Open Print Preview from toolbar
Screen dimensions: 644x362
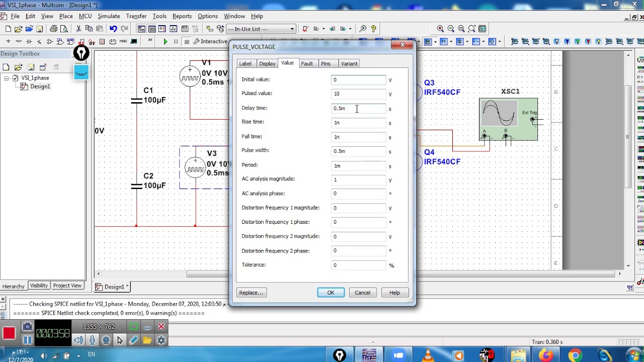(64, 29)
